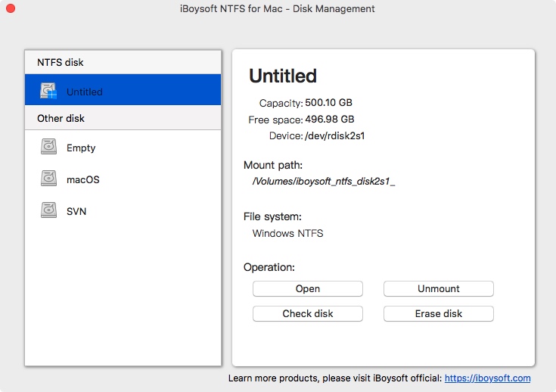Screen dimensions: 556x392
Task: Click the Untitled NTFS disk icon
Action: pyautogui.click(x=48, y=91)
